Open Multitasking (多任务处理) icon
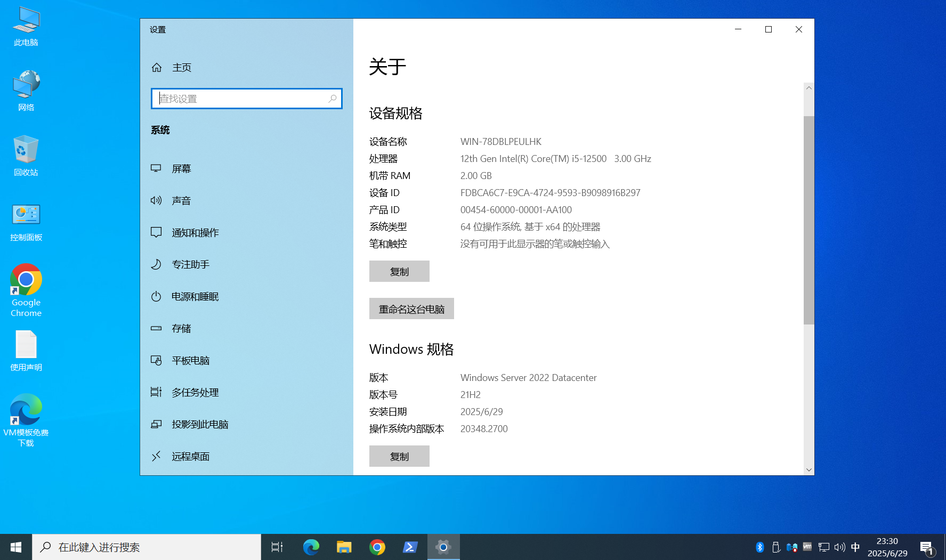This screenshot has width=946, height=560. tap(156, 392)
